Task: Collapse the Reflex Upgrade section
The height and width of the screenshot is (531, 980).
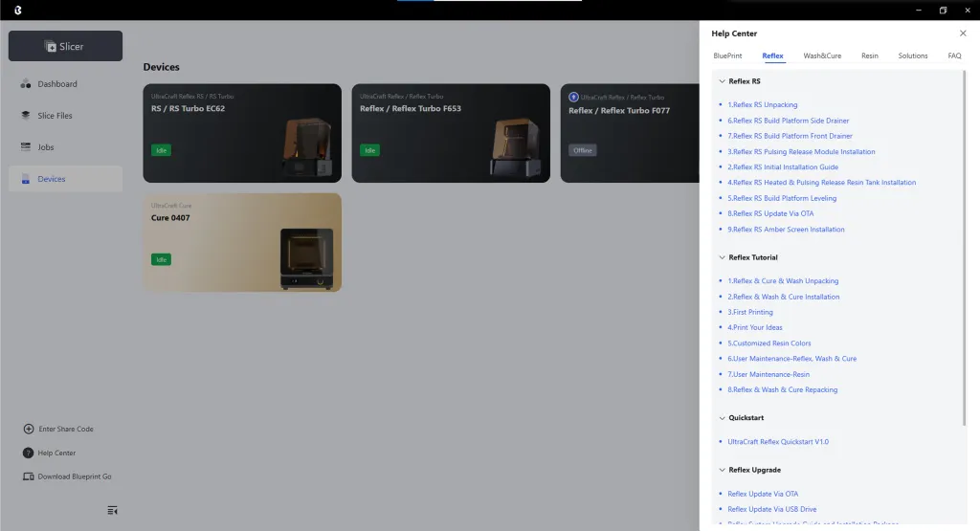Action: pyautogui.click(x=722, y=471)
